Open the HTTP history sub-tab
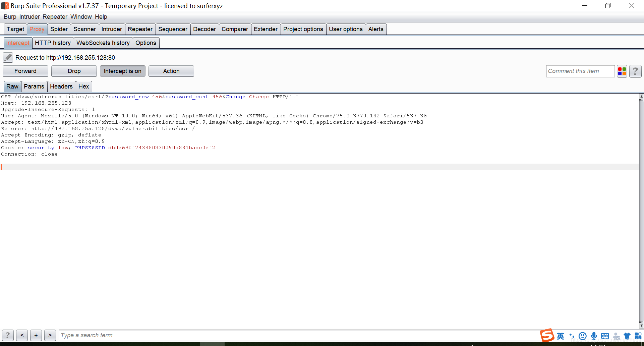This screenshot has width=644, height=346. 53,43
